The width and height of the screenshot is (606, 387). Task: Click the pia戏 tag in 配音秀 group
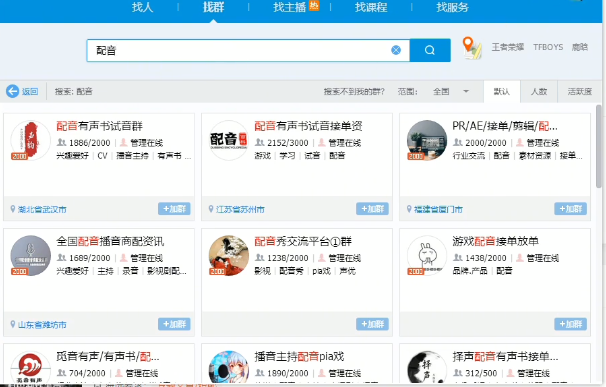pos(321,271)
